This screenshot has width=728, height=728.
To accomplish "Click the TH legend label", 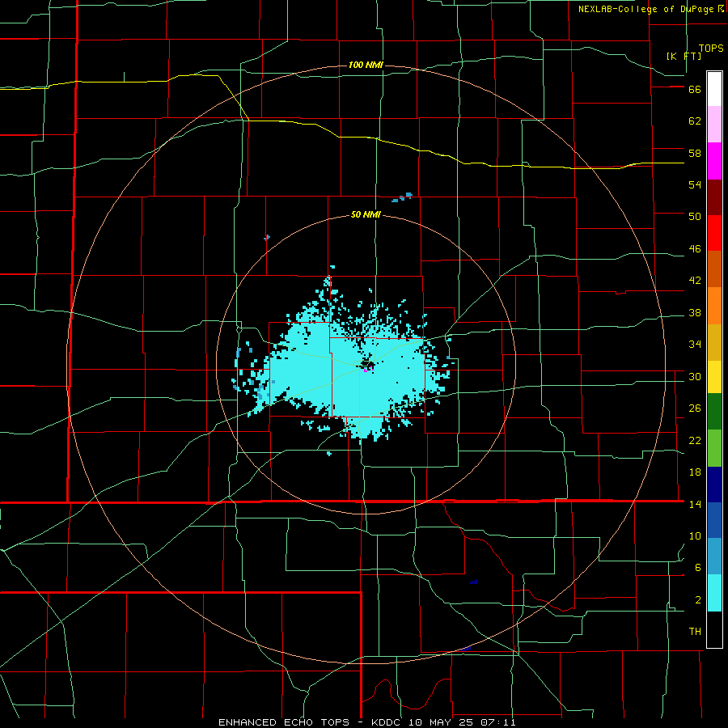I will tap(695, 632).
